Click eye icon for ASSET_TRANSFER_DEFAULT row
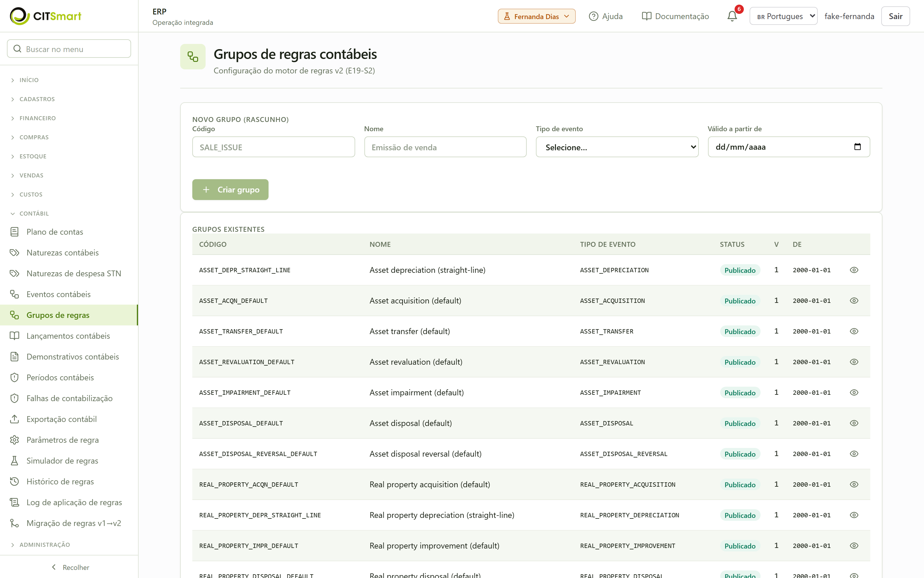Image resolution: width=924 pixels, height=578 pixels. coord(854,331)
